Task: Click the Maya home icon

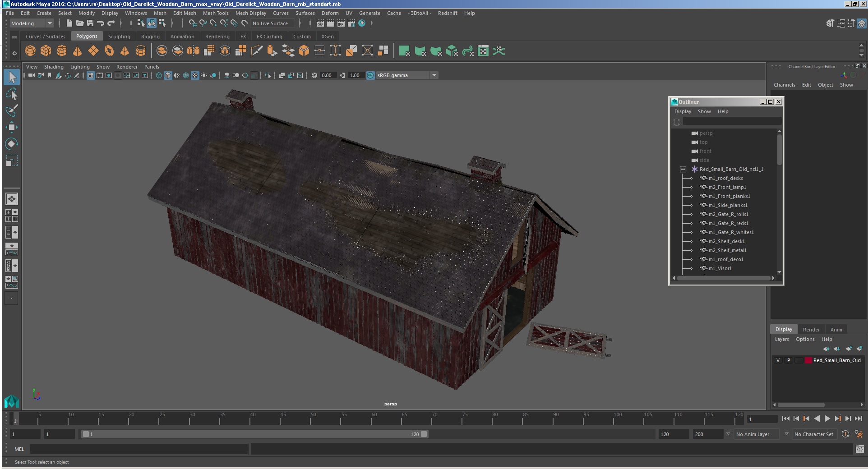Action: pyautogui.click(x=11, y=400)
